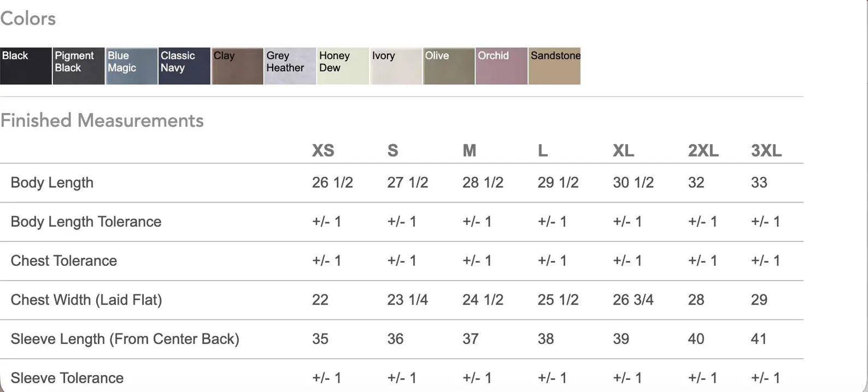Click the Colors section heading
Viewport: 868px width, 392px height.
tap(28, 19)
